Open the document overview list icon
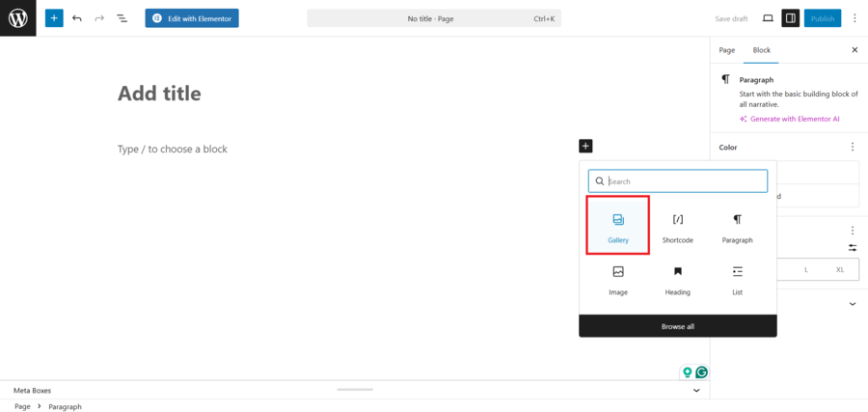868x412 pixels. point(122,18)
